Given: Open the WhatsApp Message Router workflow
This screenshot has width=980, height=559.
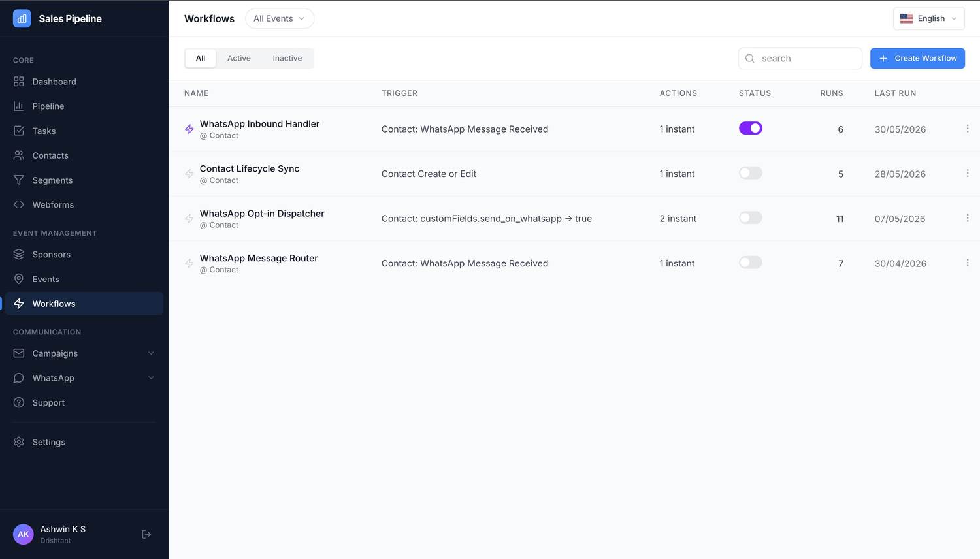Looking at the screenshot, I should coord(259,258).
